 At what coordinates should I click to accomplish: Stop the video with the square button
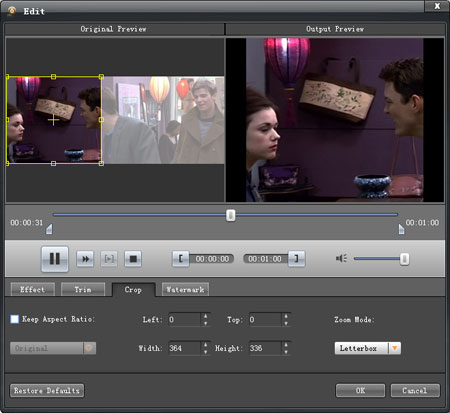(x=133, y=259)
